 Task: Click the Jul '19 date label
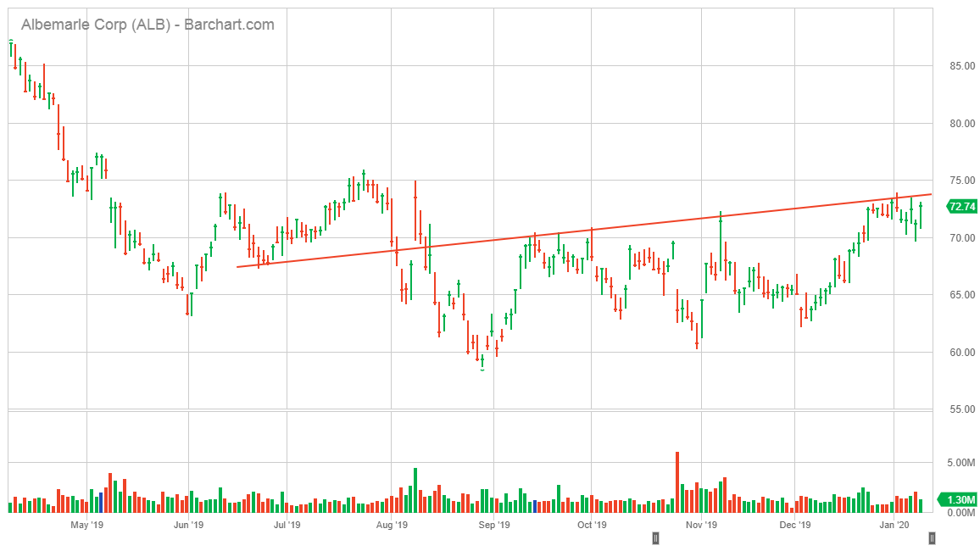tap(287, 525)
